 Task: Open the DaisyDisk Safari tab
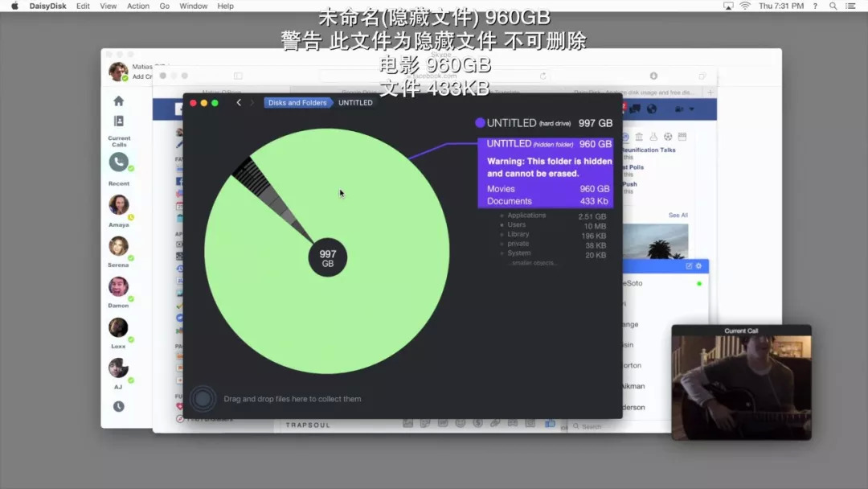coord(634,92)
